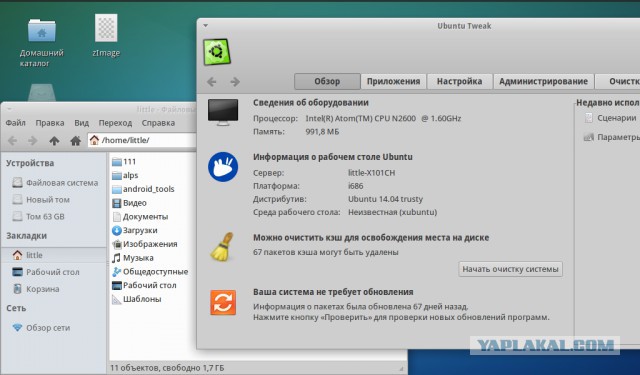The width and height of the screenshot is (640, 375).
Task: Click the /home/little/ path field
Action: tap(143, 140)
